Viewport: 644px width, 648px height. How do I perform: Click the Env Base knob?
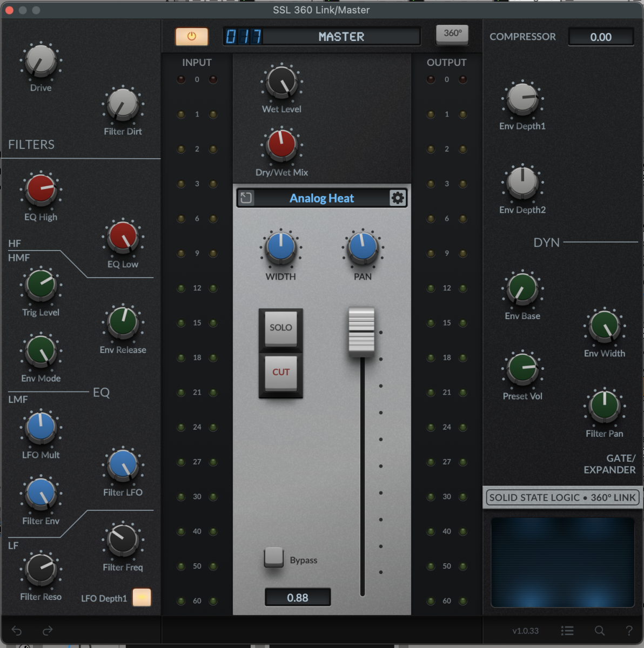(522, 289)
